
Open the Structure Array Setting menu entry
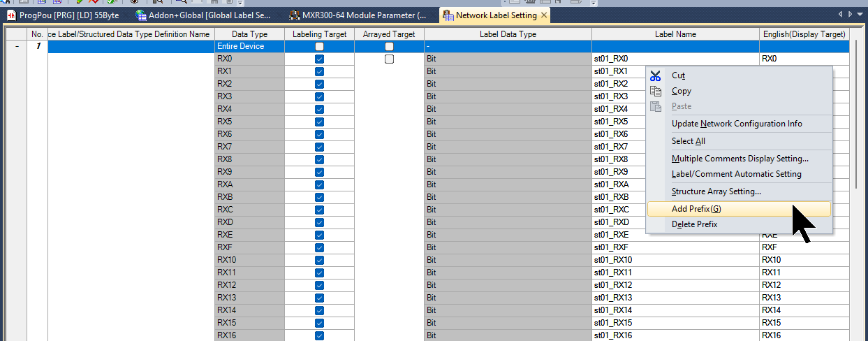[x=716, y=191]
